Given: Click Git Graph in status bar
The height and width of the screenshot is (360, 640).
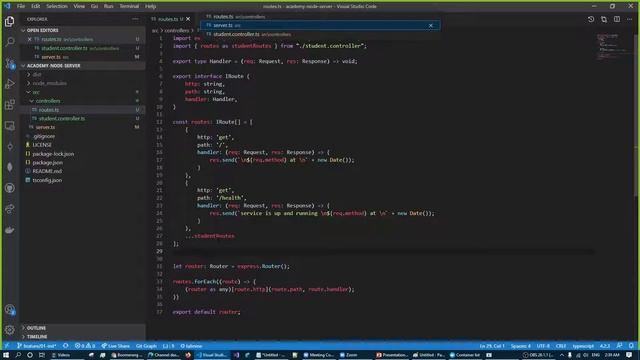Looking at the screenshot, I should tap(146, 346).
